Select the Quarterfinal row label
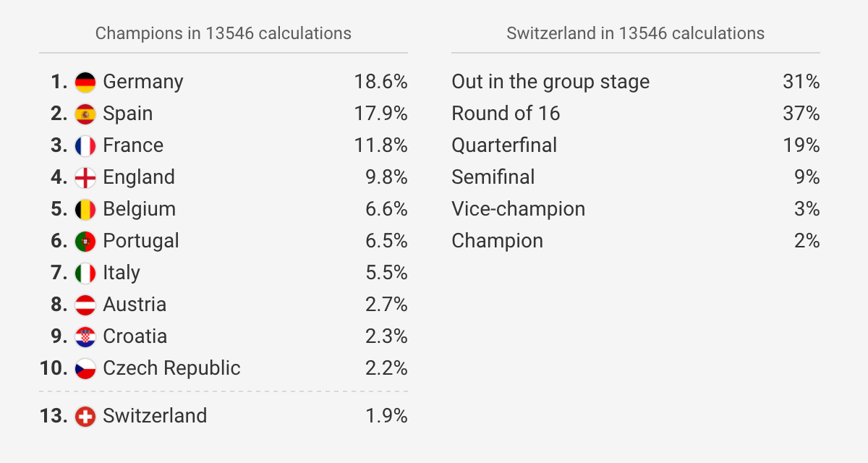 (x=504, y=145)
